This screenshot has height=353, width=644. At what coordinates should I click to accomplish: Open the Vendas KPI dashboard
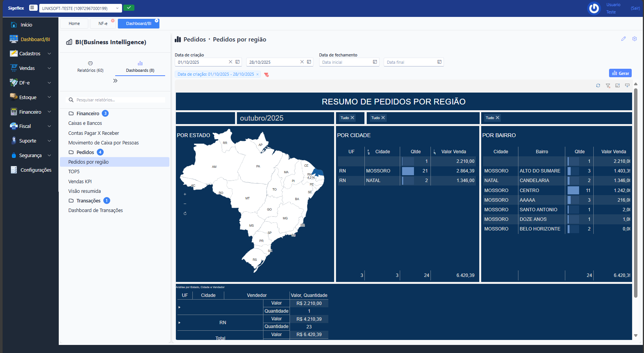click(80, 181)
